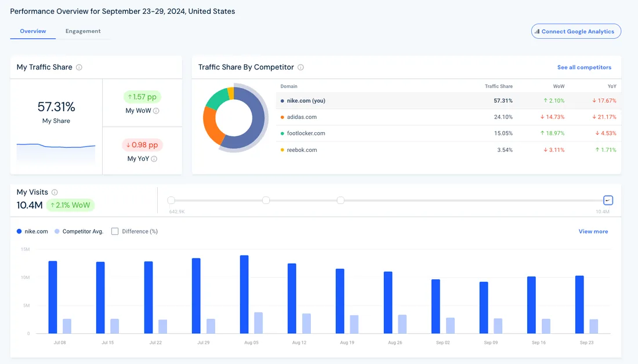This screenshot has height=364, width=638.
Task: Click the third slider handle on visits range
Action: (340, 200)
